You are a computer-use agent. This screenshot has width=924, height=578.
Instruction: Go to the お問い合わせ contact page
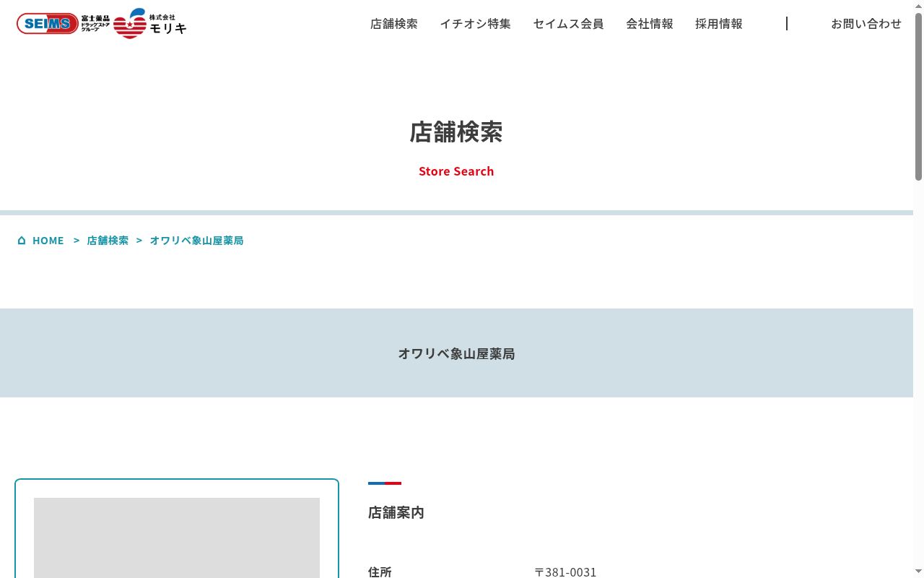(866, 24)
